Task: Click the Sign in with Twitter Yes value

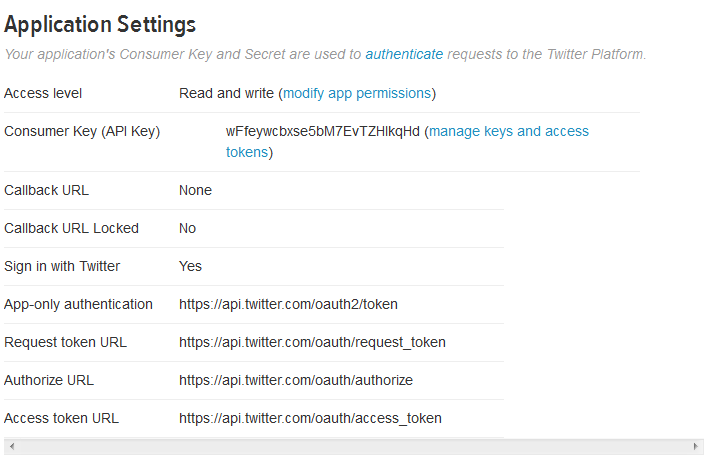Action: [190, 266]
